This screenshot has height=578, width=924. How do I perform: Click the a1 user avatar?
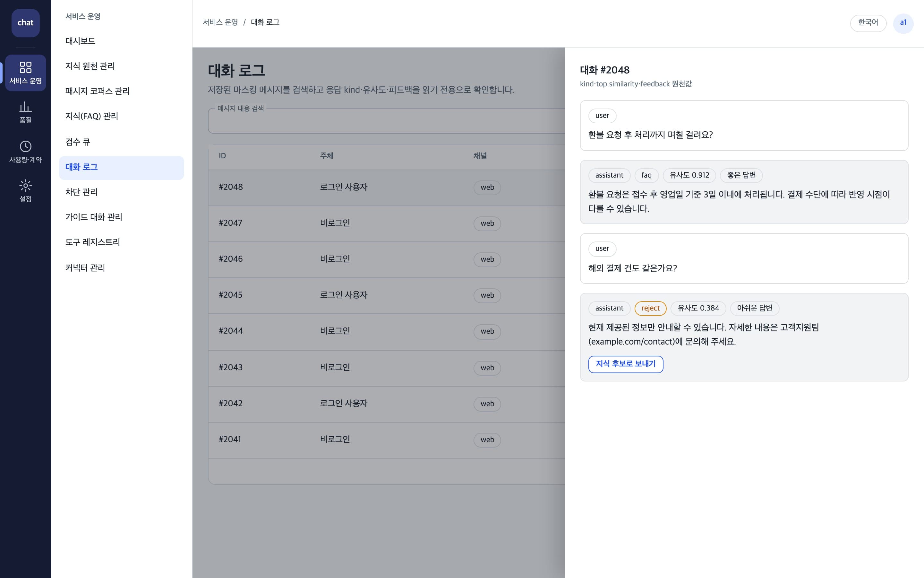(903, 23)
